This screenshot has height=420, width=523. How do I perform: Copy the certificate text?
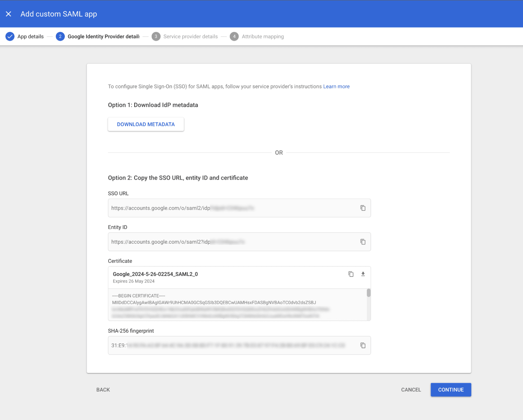351,274
